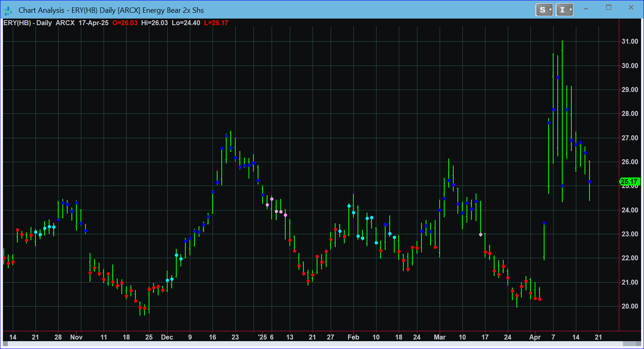Click the 20.00 price axis label
This screenshot has height=349, width=644.
pos(630,306)
